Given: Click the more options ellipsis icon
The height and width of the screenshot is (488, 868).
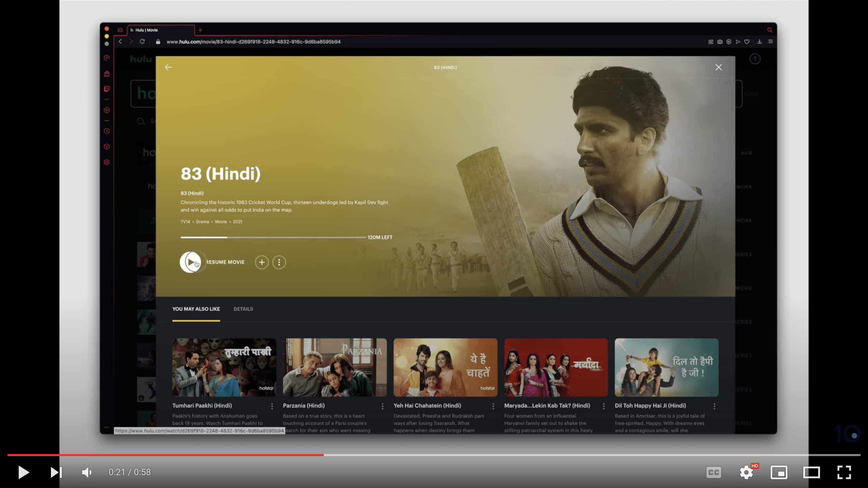Looking at the screenshot, I should pyautogui.click(x=278, y=262).
